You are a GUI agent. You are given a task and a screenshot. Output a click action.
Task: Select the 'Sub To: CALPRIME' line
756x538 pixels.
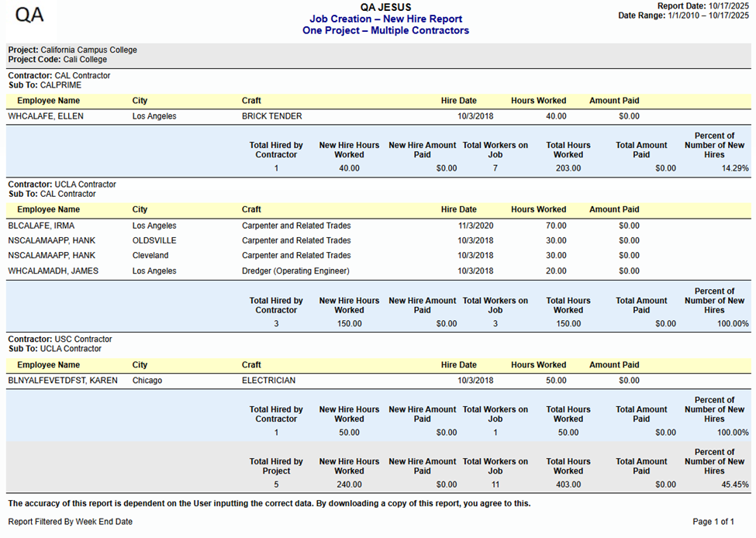[x=45, y=84]
